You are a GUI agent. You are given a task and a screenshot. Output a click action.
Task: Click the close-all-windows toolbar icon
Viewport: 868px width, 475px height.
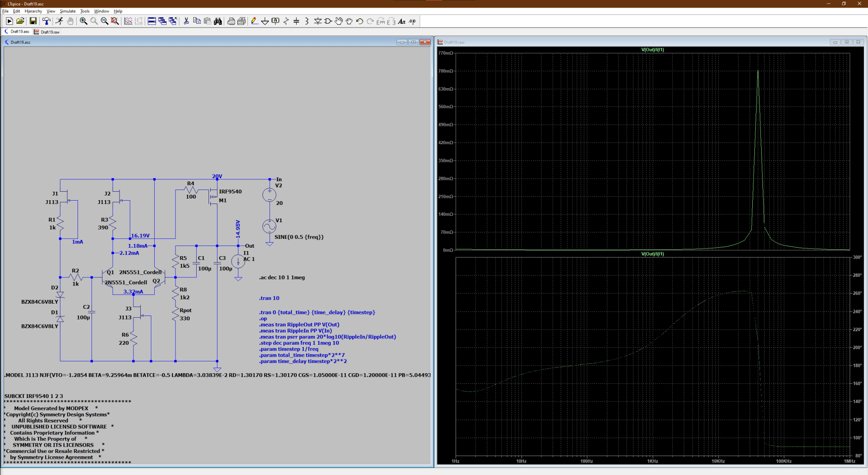(x=173, y=21)
